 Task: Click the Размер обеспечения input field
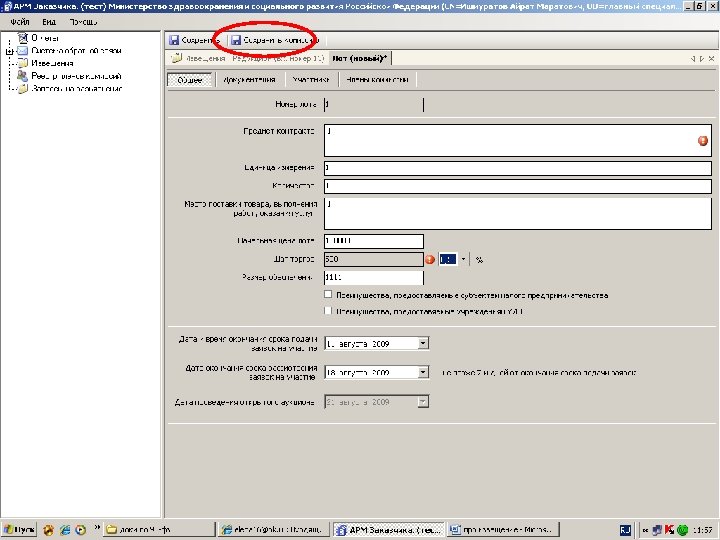pos(374,277)
